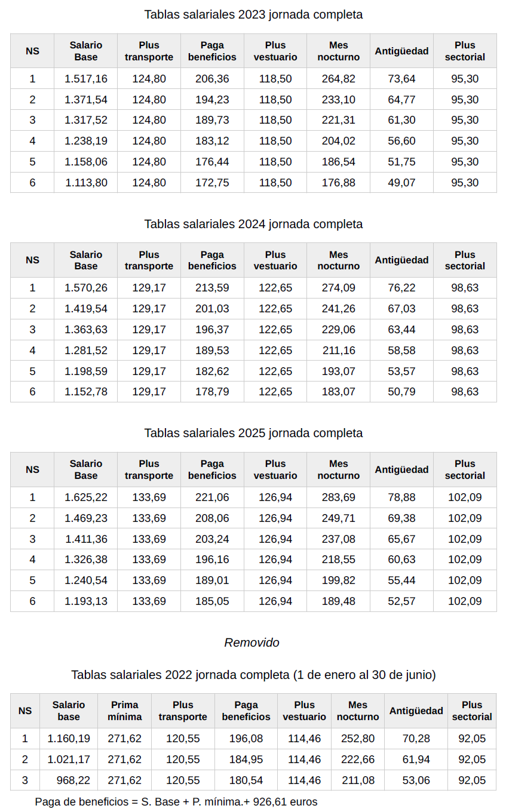Screen dimensions: 506x812
Task: Click the 1.570,26 salary cell
Action: click(86, 288)
